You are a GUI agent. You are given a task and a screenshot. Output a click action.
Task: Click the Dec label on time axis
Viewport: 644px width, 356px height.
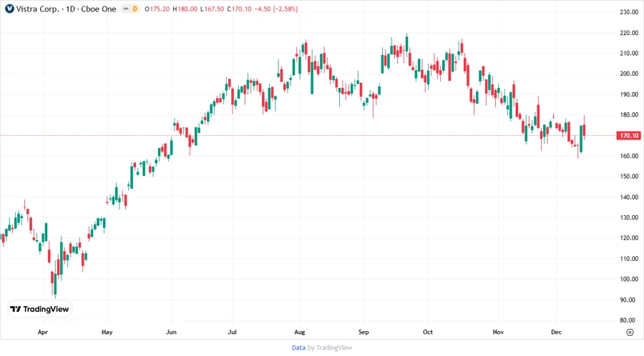pos(556,332)
